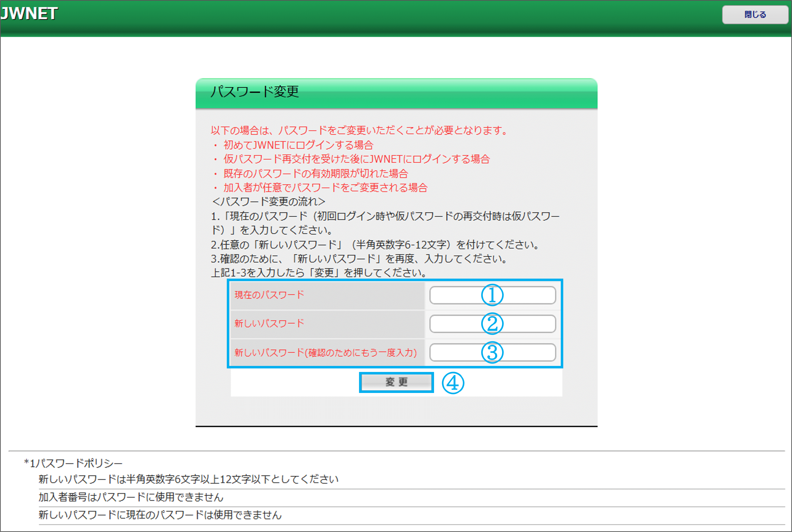Screen dimensions: 792x532
Task: Click the 6文字以上12文字以下 policy line
Action: (188, 479)
